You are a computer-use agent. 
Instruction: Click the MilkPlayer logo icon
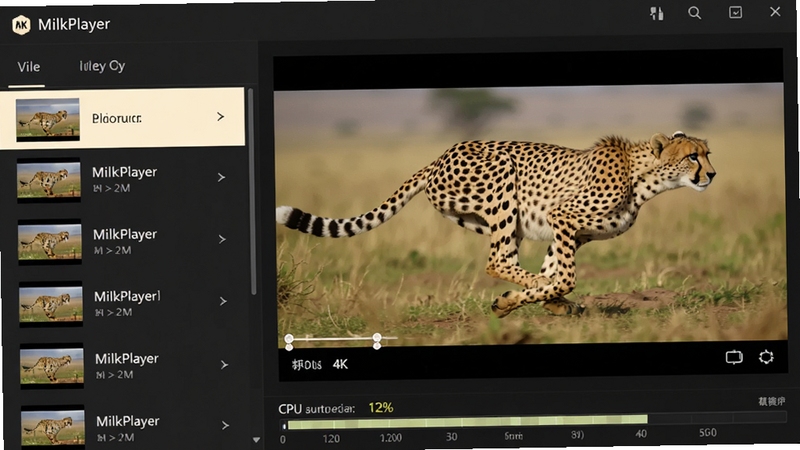21,24
